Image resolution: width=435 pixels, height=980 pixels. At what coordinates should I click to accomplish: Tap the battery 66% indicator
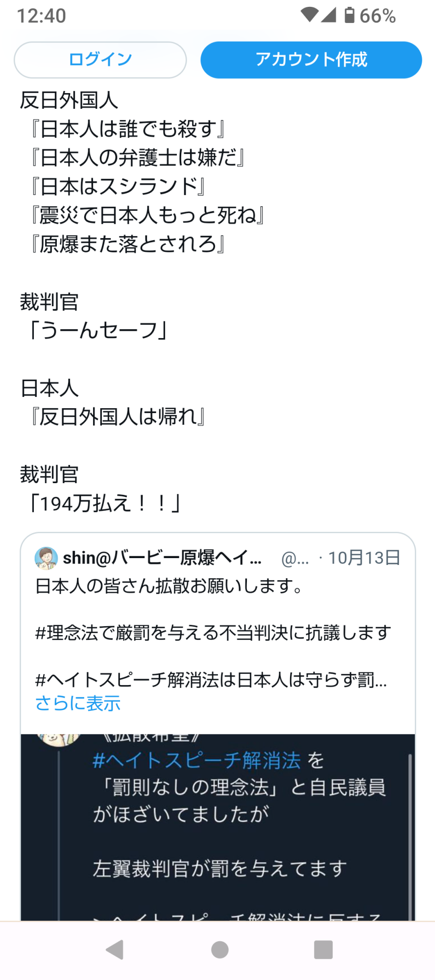pos(370,16)
